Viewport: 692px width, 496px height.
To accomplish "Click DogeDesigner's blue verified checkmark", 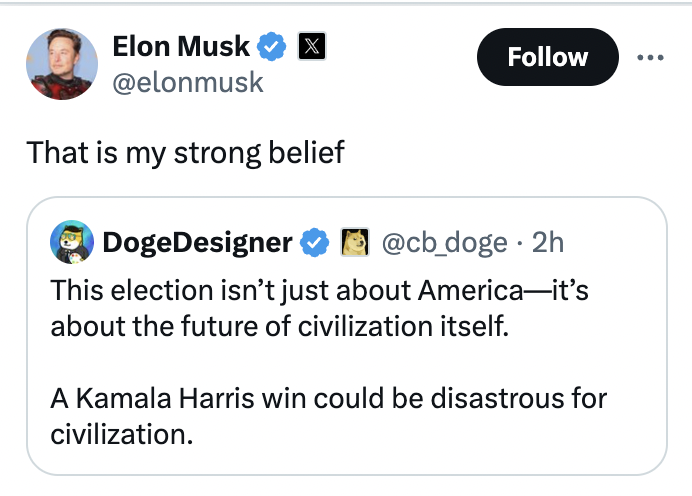I will (x=314, y=242).
